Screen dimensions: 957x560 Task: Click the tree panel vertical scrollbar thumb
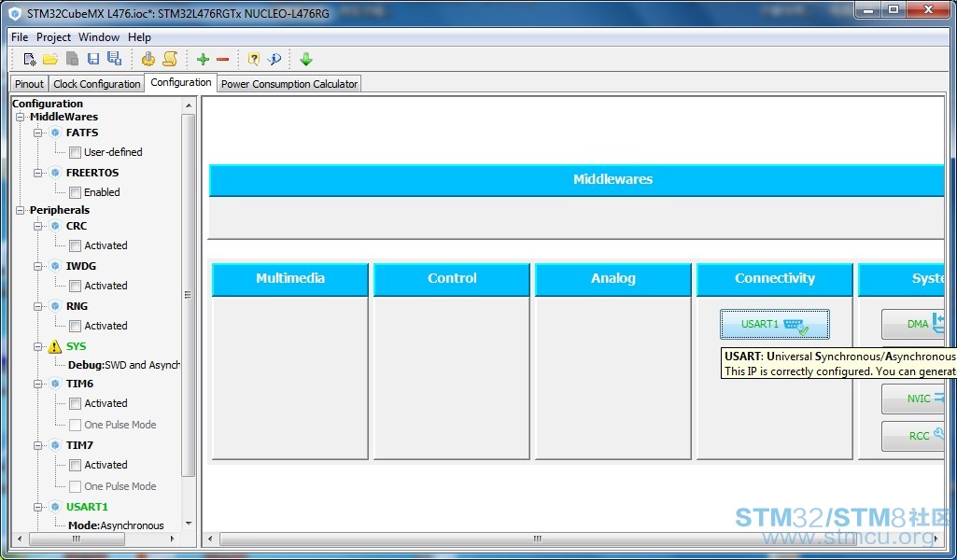188,295
